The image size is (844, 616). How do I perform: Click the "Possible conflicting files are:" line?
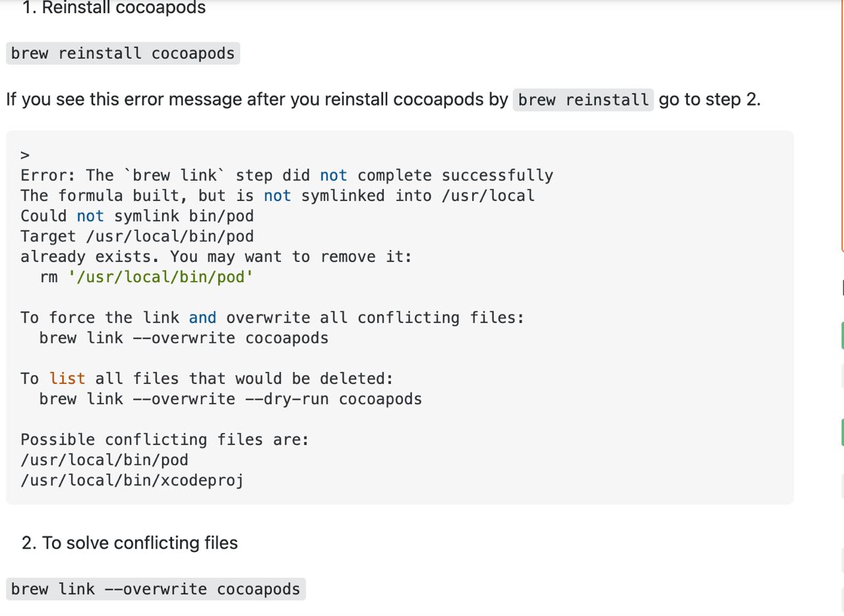(x=165, y=439)
